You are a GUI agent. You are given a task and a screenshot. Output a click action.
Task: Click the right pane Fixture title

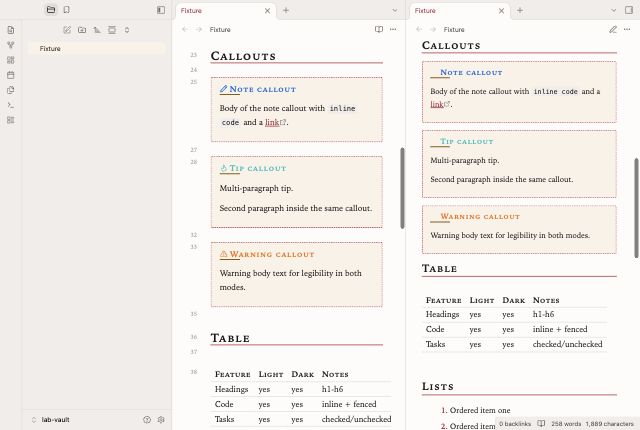click(454, 29)
